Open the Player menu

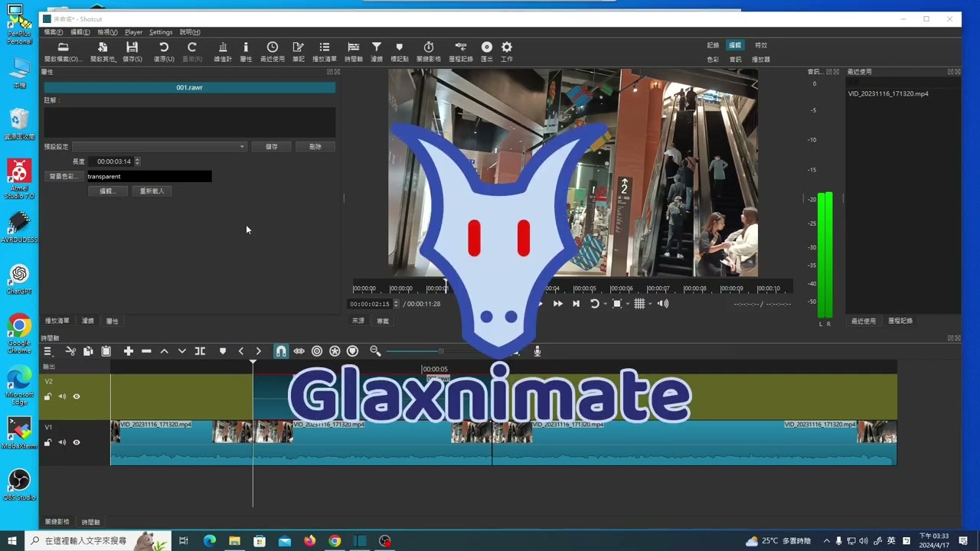tap(134, 32)
